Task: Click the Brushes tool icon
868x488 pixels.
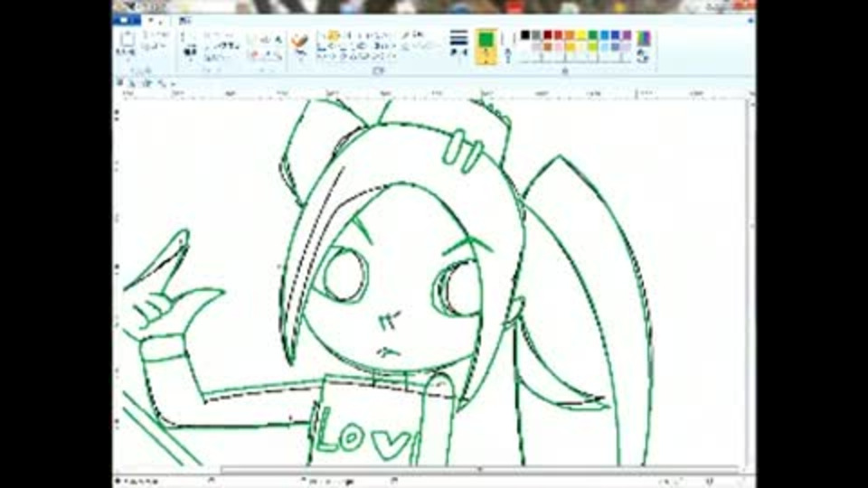Action: 300,41
